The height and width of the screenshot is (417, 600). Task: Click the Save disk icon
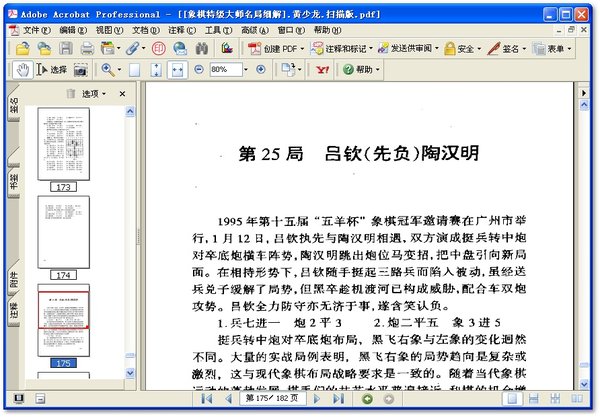[66, 49]
